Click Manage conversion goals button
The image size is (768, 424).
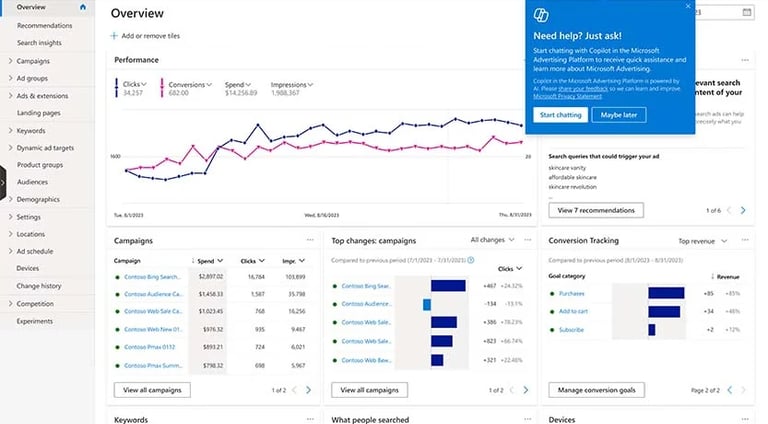[597, 390]
